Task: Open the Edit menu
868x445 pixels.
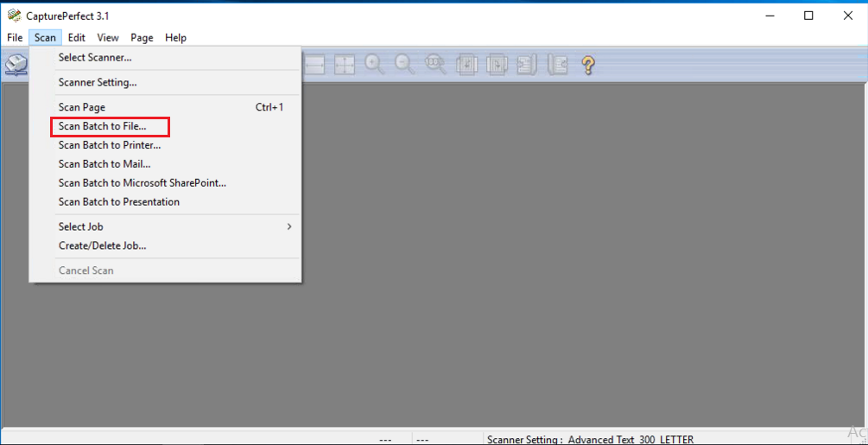Action: click(x=76, y=38)
